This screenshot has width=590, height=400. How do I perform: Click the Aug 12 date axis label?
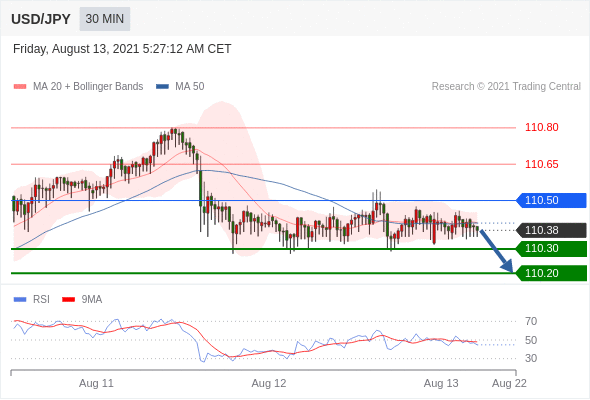pos(269,383)
